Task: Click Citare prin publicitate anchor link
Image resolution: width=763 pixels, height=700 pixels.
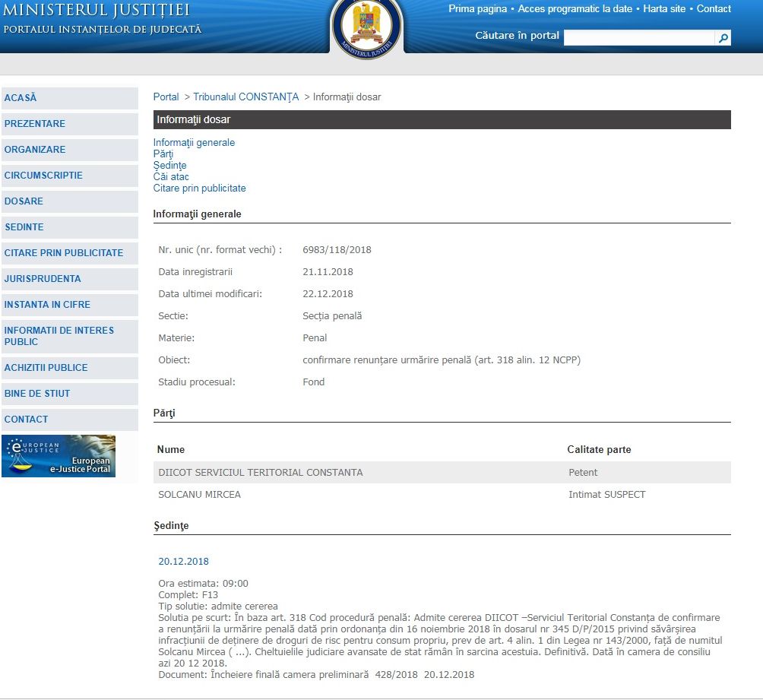Action: [x=199, y=188]
